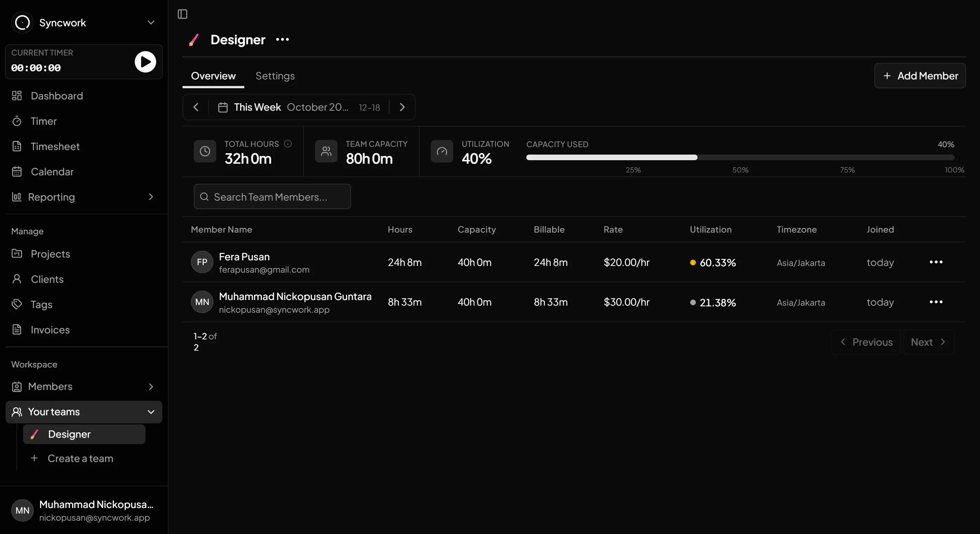Viewport: 980px width, 534px height.
Task: Go to Projects page
Action: tap(84, 254)
